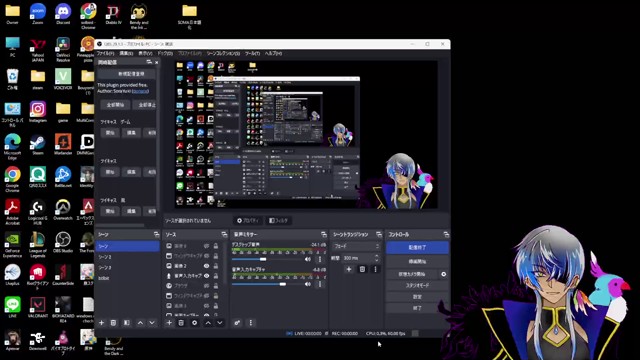Toggle visibility eye of 画像 2 source
Viewport: 640px width, 360px height.
(207, 266)
